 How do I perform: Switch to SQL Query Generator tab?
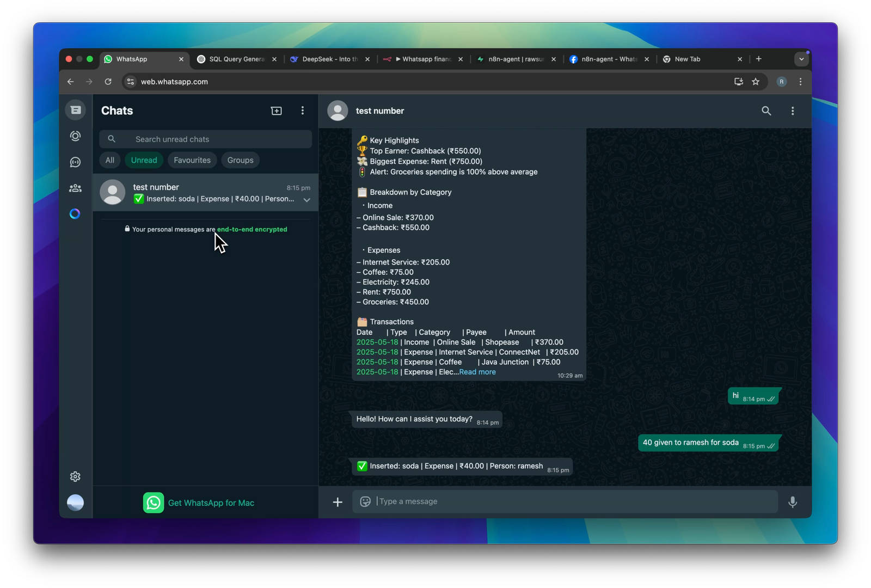[237, 59]
